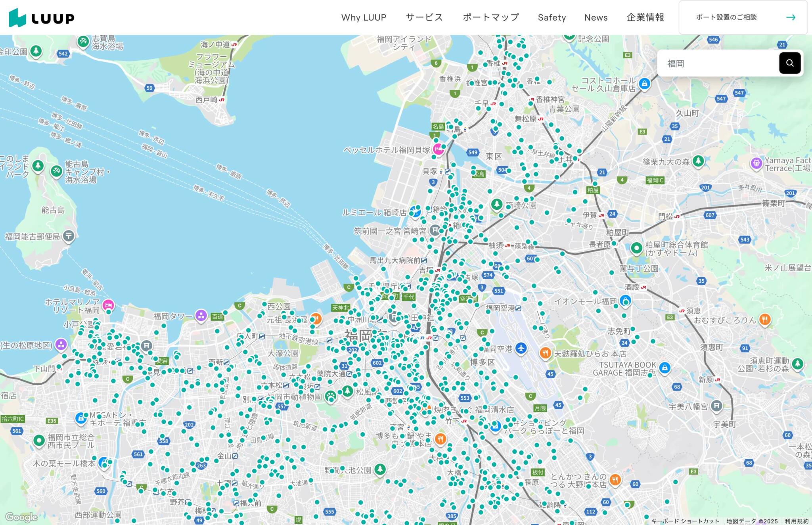Select the Safety navigation item
812x525 pixels.
click(552, 17)
